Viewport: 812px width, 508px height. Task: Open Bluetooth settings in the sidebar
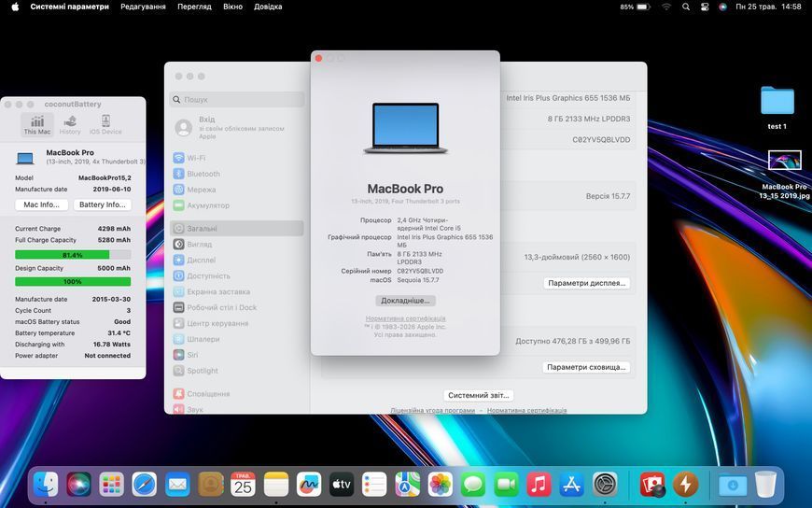coord(237,174)
